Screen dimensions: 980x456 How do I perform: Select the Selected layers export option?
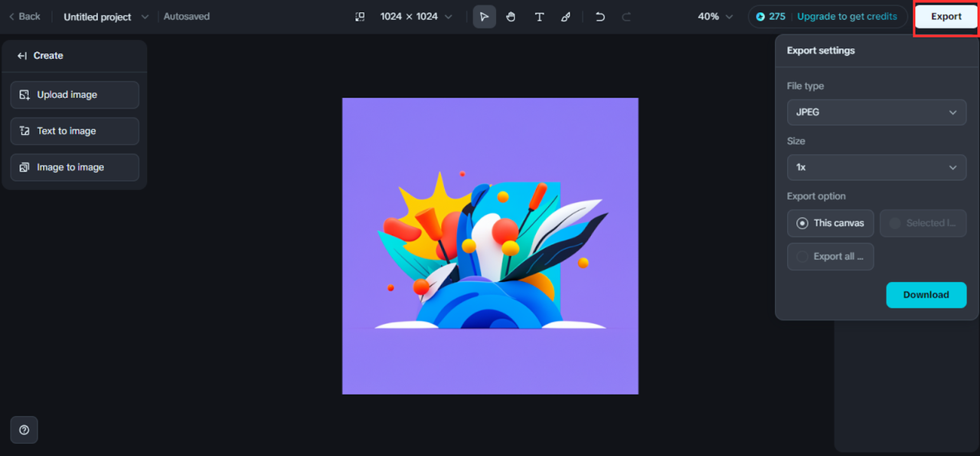923,223
